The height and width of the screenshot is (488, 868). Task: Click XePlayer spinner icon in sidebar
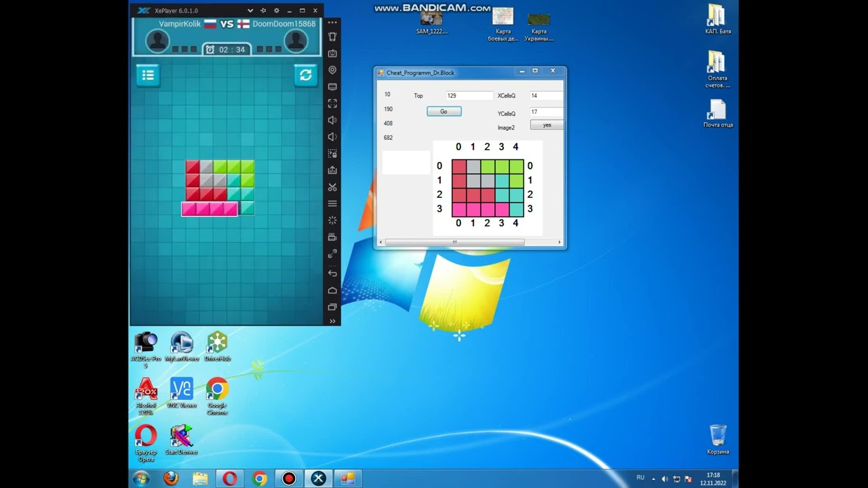[332, 220]
